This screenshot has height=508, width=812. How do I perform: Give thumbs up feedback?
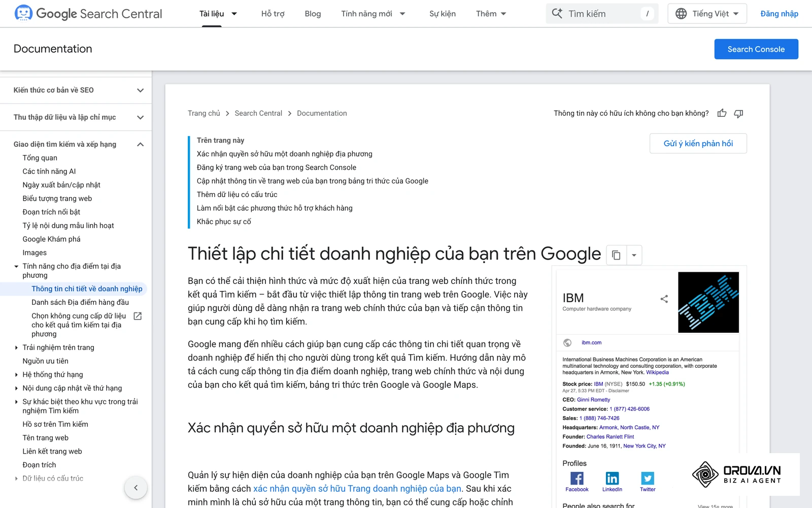pos(722,113)
